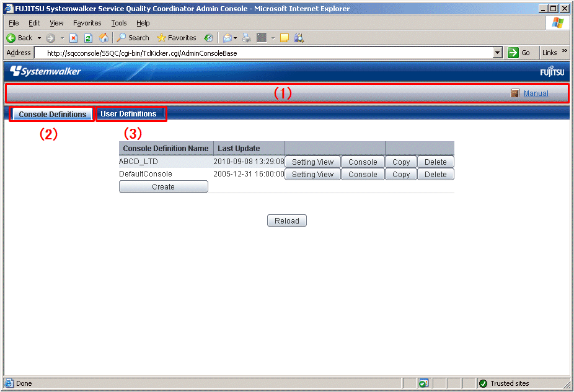Expand the Mail dropdown arrow
Image resolution: width=574 pixels, height=392 pixels.
235,38
